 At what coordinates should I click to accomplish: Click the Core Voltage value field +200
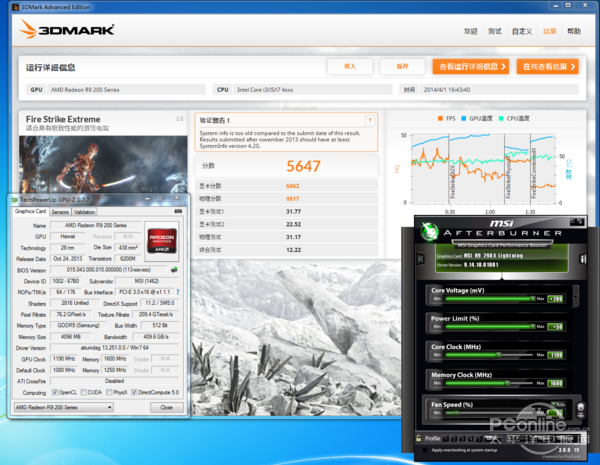(556, 299)
